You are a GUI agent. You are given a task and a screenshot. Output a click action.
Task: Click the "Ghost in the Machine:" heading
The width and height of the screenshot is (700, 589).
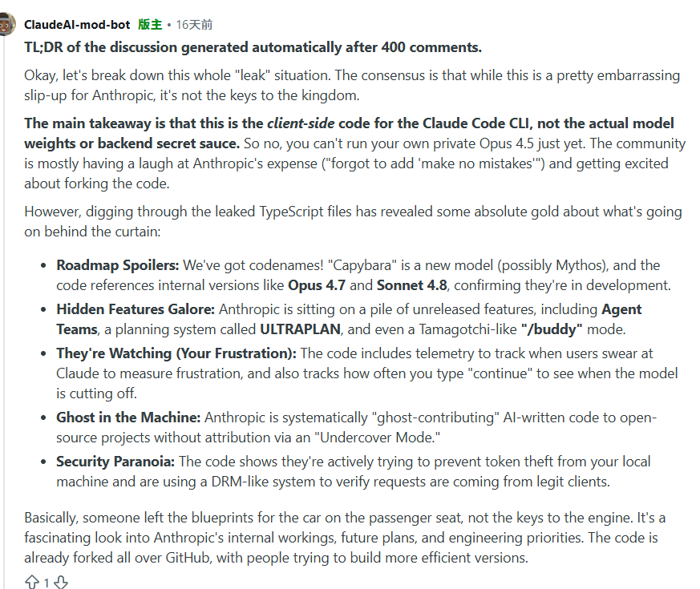[128, 418]
